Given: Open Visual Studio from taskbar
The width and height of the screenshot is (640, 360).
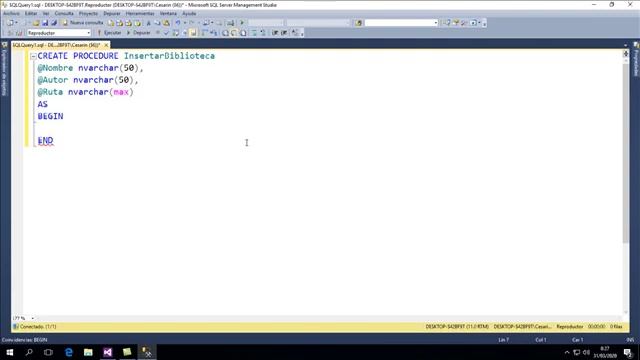Looking at the screenshot, I should click(108, 352).
